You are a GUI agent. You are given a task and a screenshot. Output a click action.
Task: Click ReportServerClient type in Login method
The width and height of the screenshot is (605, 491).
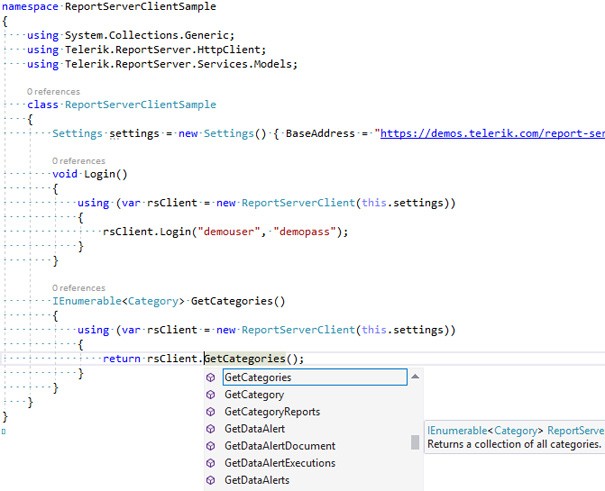(298, 203)
